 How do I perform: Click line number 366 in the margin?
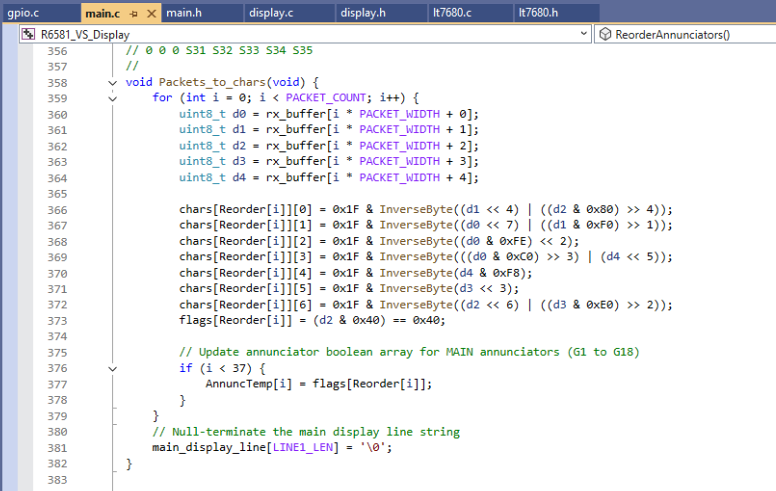pos(57,210)
